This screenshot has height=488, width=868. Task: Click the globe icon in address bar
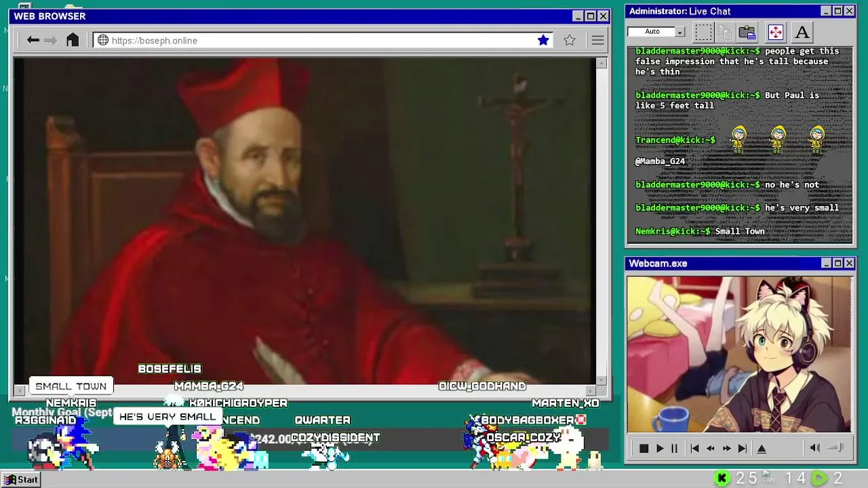103,40
